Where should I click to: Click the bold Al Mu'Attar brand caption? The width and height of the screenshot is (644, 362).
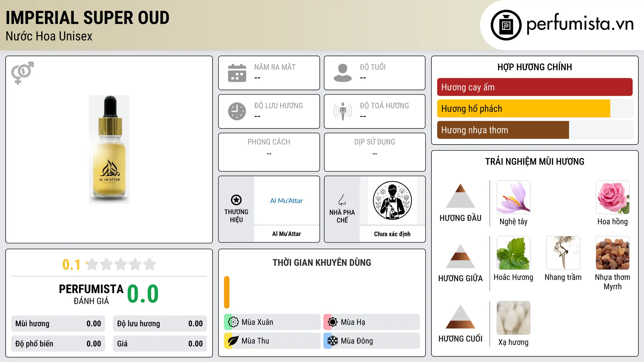click(x=286, y=234)
